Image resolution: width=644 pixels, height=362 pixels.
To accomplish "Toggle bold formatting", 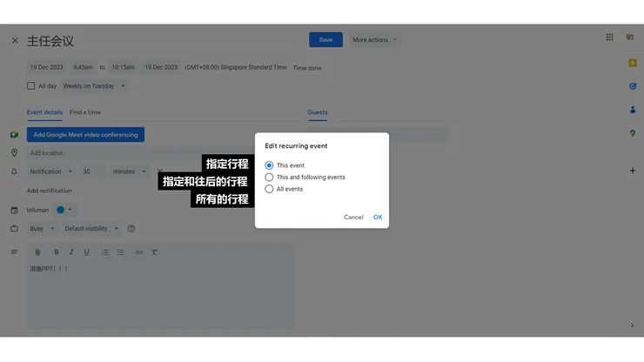I will pyautogui.click(x=57, y=252).
